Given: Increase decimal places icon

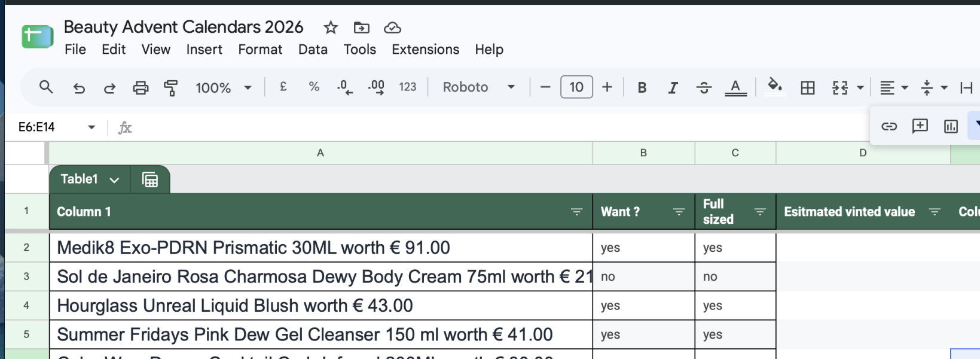Looking at the screenshot, I should point(376,87).
